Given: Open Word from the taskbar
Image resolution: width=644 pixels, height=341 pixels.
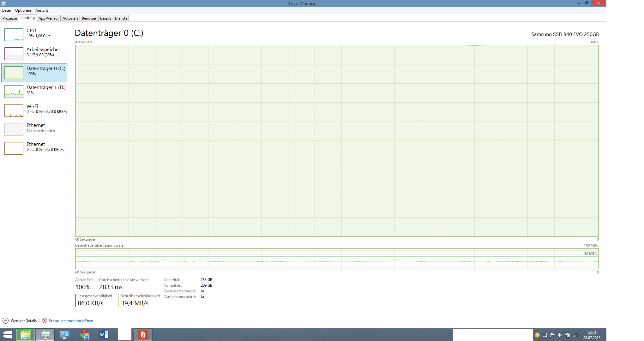Looking at the screenshot, I should [104, 335].
